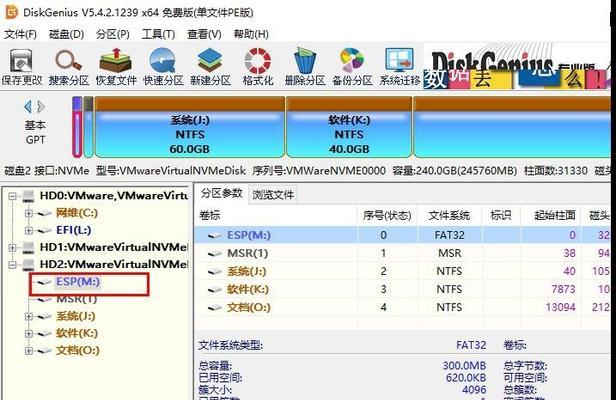Select the ESP(M:) row in partition table
This screenshot has width=616, height=400.
click(x=403, y=235)
